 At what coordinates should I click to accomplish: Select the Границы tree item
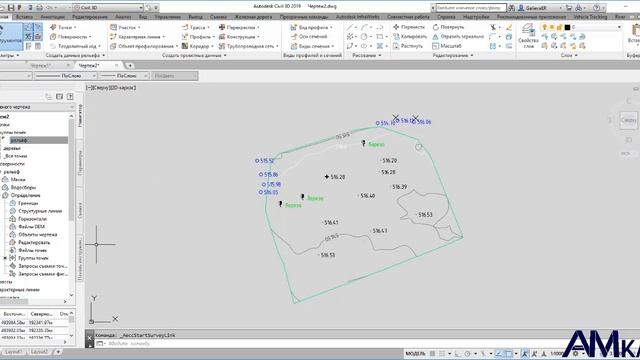pos(28,203)
